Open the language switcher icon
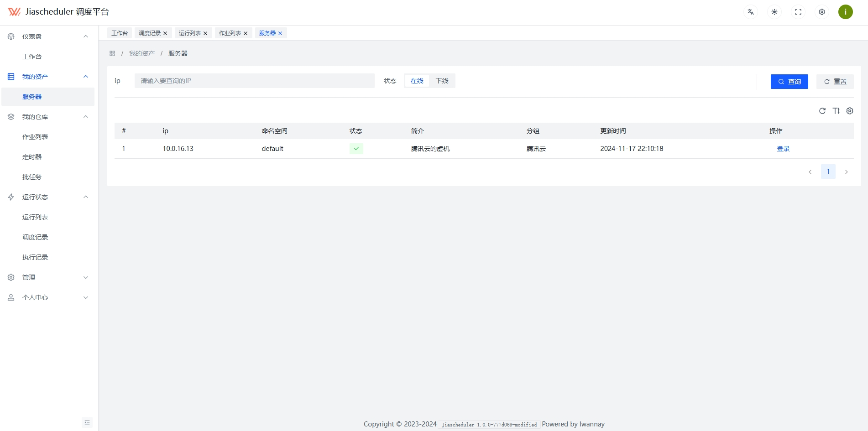This screenshot has width=868, height=431. pyautogui.click(x=750, y=11)
